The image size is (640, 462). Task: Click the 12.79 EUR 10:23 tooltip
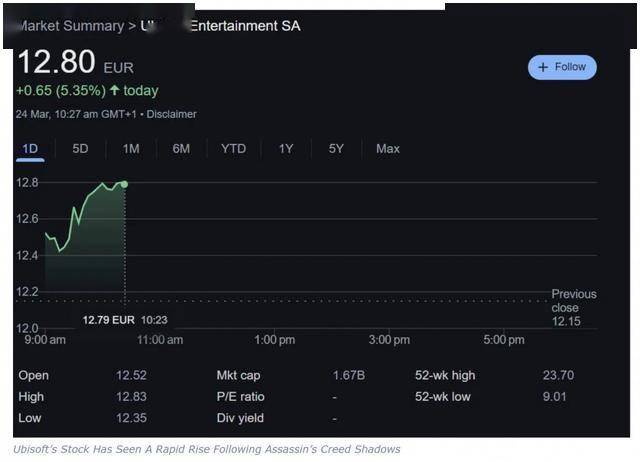pos(125,320)
